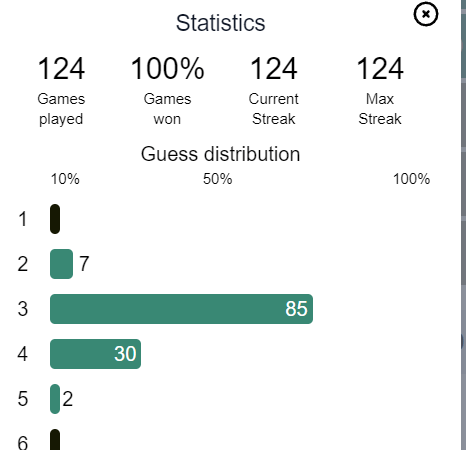
Task: Click the count 2 beside row 5 bar
Action: click(68, 399)
